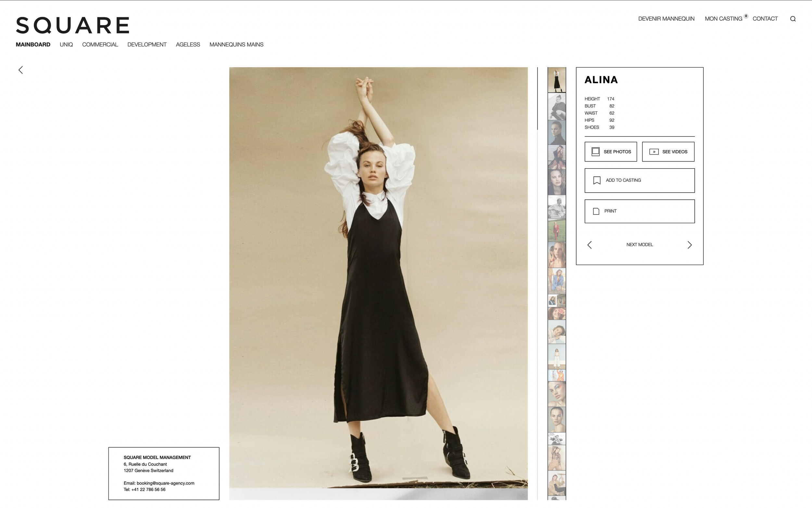Open DEVENIR MANNEQUIN page
The height and width of the screenshot is (508, 812).
click(666, 19)
